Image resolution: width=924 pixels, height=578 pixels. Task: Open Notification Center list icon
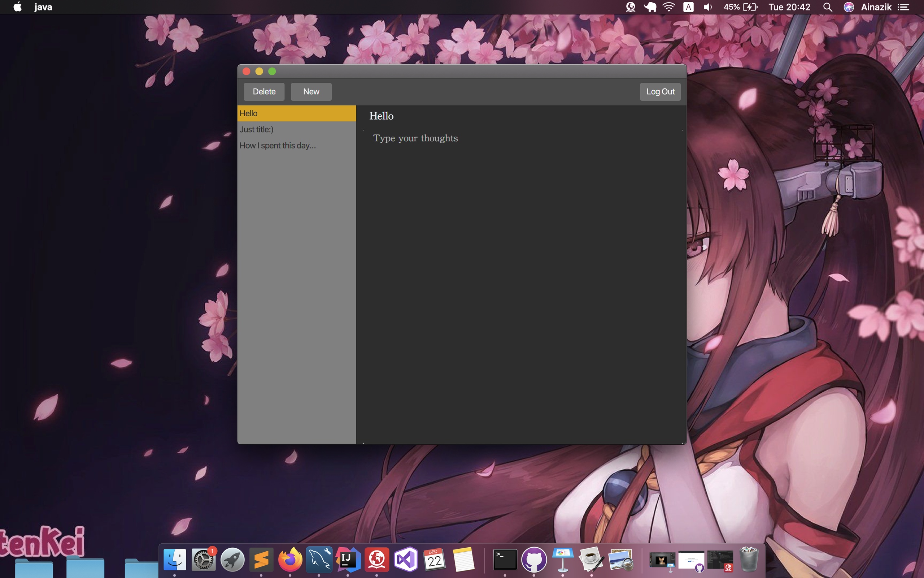tap(903, 7)
